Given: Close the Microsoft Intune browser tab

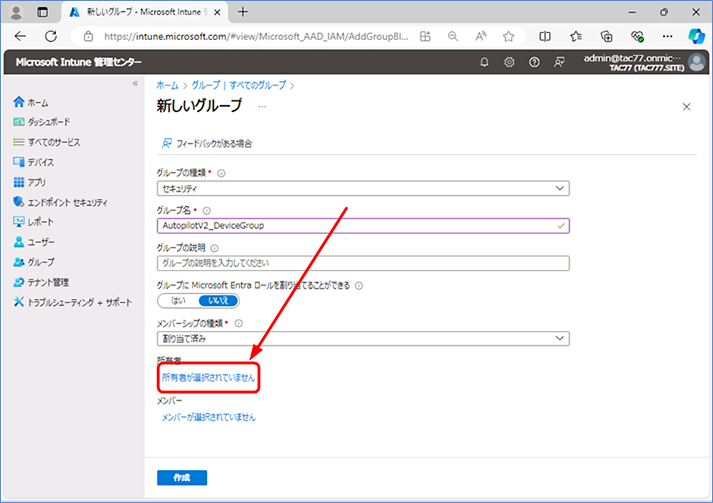Looking at the screenshot, I should tap(217, 12).
